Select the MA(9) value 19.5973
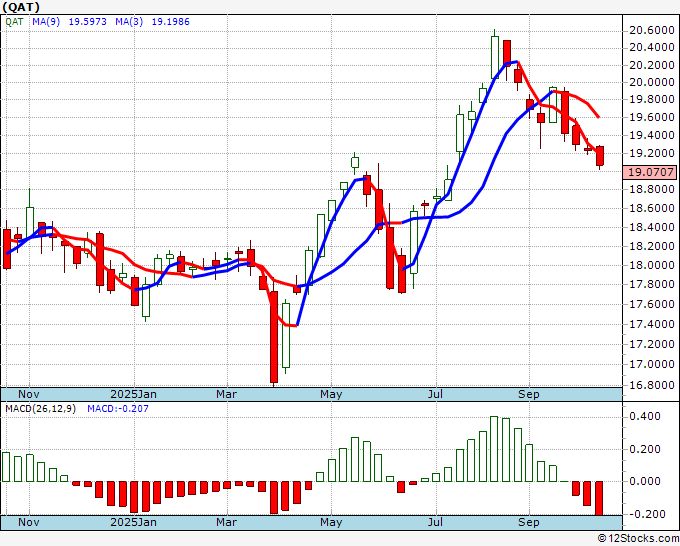Viewport: 680px width, 546px height. (x=88, y=21)
